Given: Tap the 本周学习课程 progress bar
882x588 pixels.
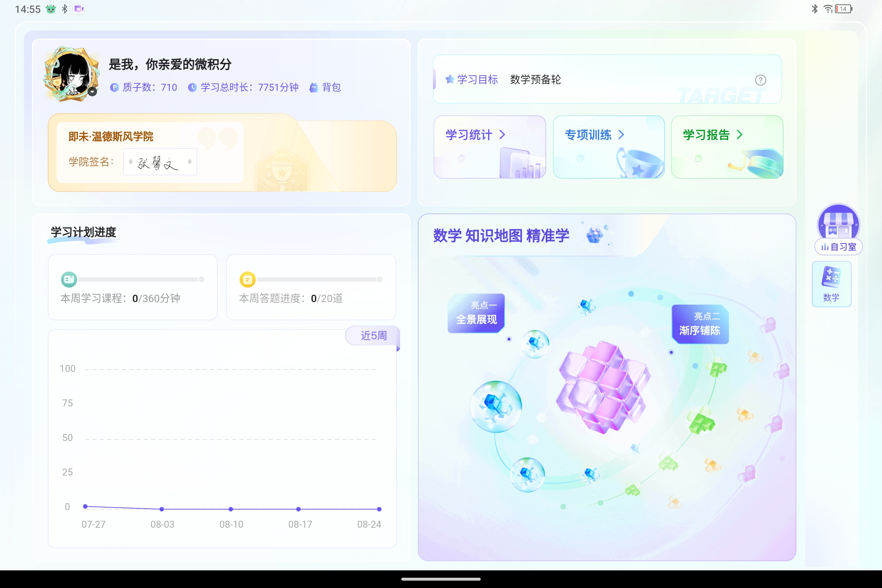Looking at the screenshot, I should [141, 279].
